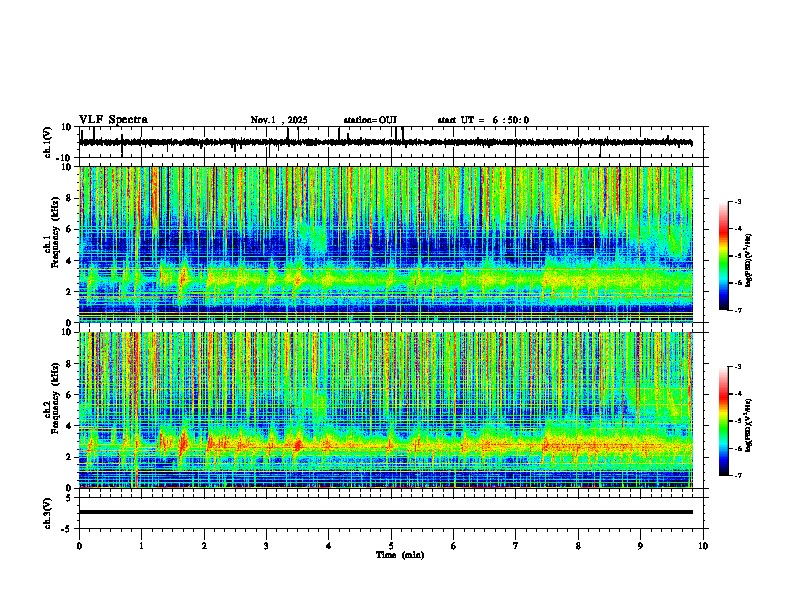Click the "-3" label on ch.2 color scale
The height and width of the screenshot is (612, 792).
point(737,367)
